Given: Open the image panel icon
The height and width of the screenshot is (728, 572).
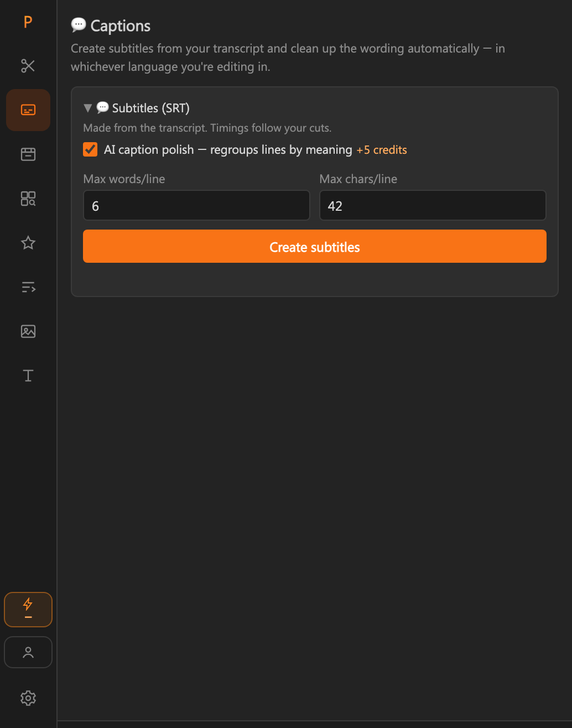Looking at the screenshot, I should (28, 331).
